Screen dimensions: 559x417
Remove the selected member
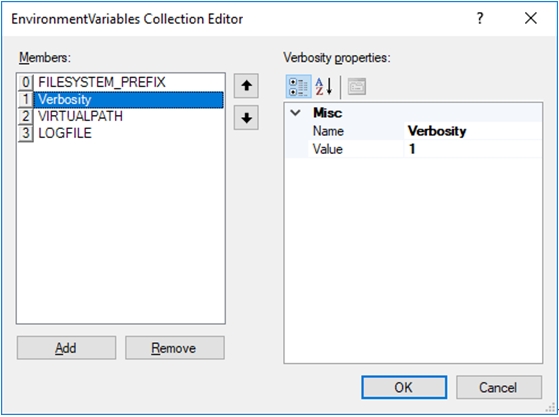175,348
